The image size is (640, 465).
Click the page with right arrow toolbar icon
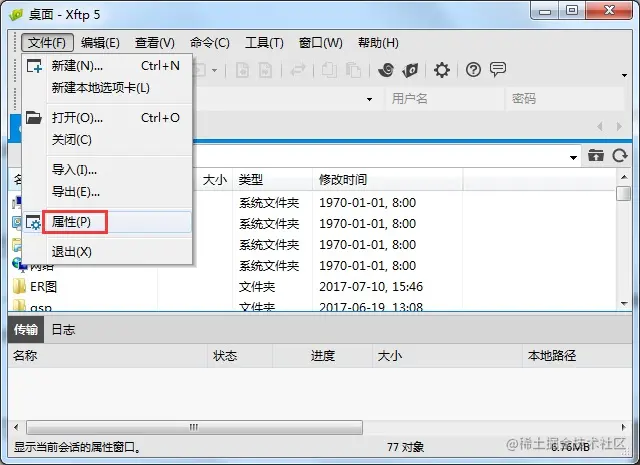pos(266,70)
